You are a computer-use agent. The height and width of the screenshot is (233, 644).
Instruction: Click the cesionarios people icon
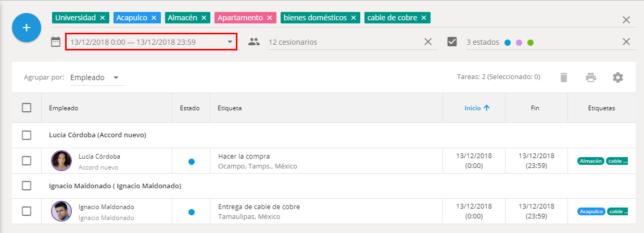254,42
